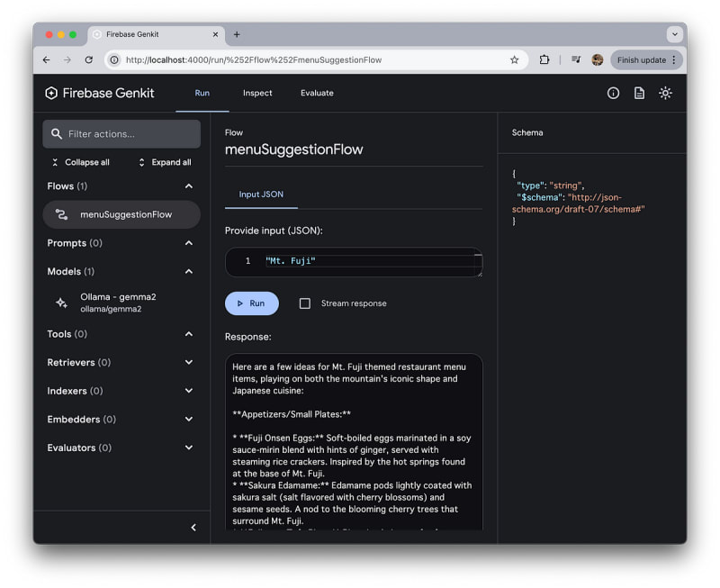Click the info icon in the Genkit header

click(613, 93)
